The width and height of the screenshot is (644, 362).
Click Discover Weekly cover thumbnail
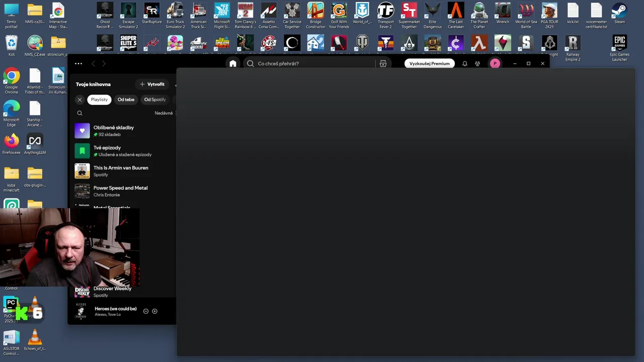click(82, 292)
